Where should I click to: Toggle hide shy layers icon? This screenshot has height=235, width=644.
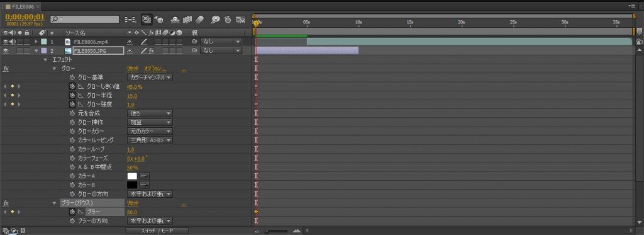tap(175, 20)
